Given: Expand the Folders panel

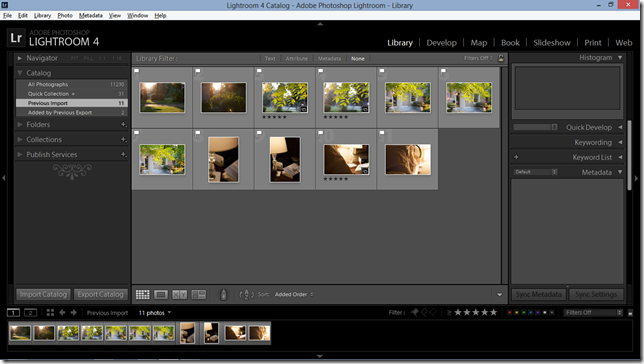Looking at the screenshot, I should 20,124.
